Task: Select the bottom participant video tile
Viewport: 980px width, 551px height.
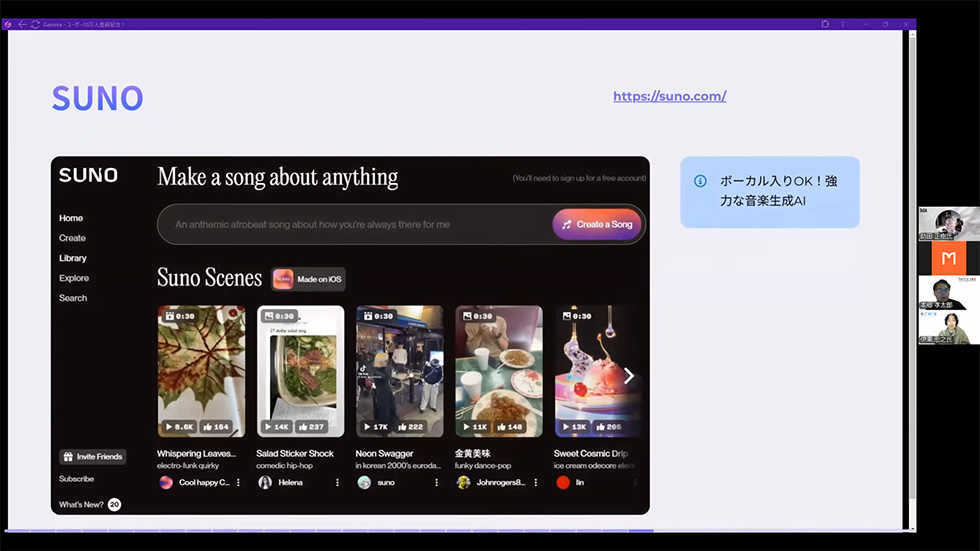Action: click(949, 327)
